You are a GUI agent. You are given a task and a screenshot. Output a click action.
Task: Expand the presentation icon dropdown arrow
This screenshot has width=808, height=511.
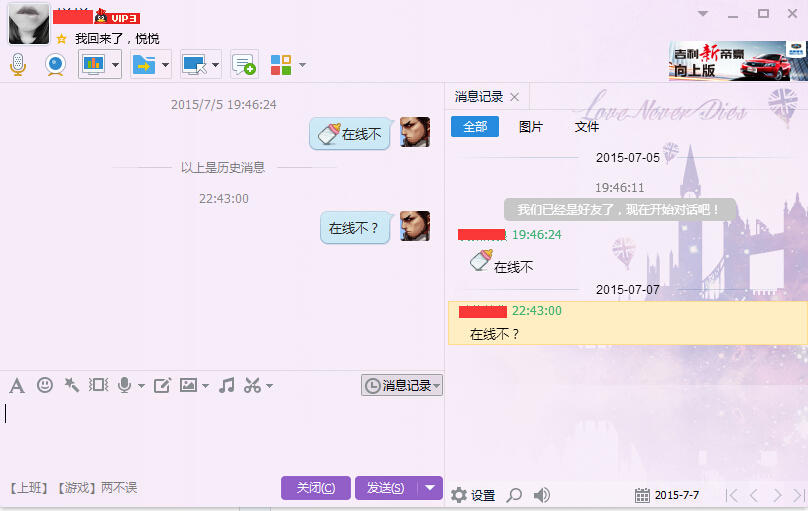click(115, 65)
